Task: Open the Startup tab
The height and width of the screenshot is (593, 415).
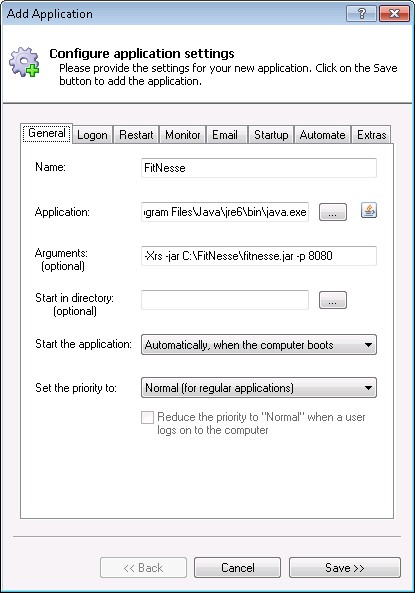Action: point(271,135)
